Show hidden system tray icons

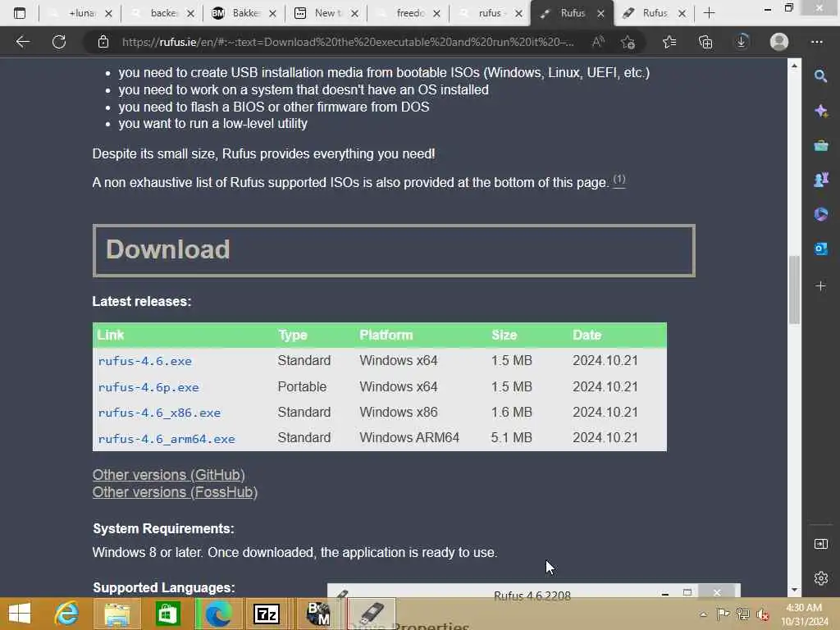tap(703, 614)
